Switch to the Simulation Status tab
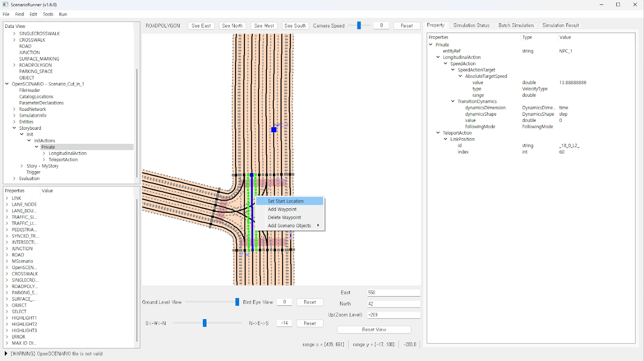The height and width of the screenshot is (361, 644). (x=471, y=25)
